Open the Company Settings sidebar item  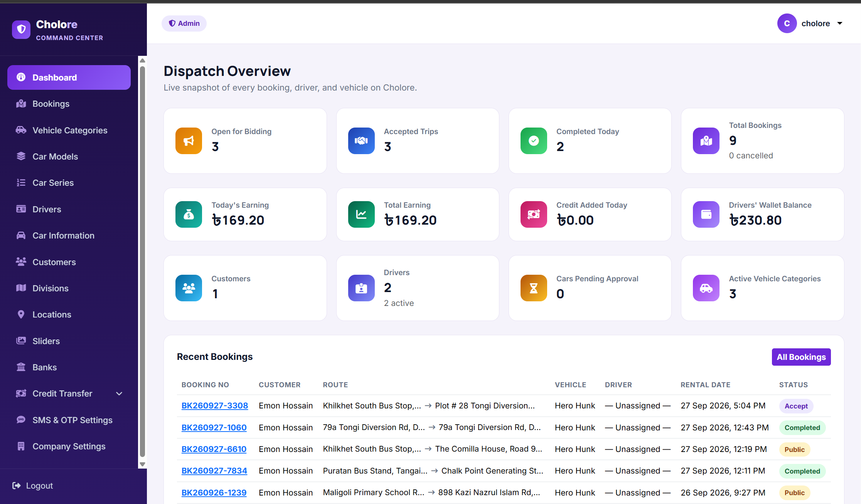coord(69,446)
